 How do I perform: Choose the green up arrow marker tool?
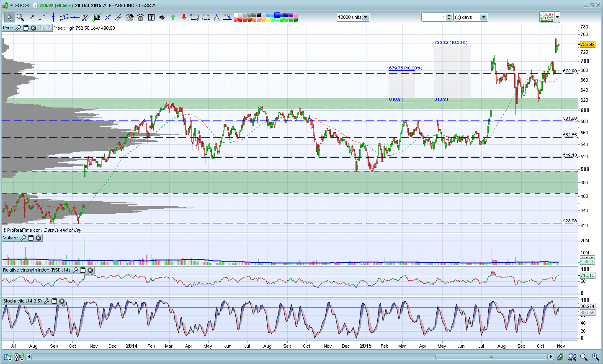coord(173,17)
